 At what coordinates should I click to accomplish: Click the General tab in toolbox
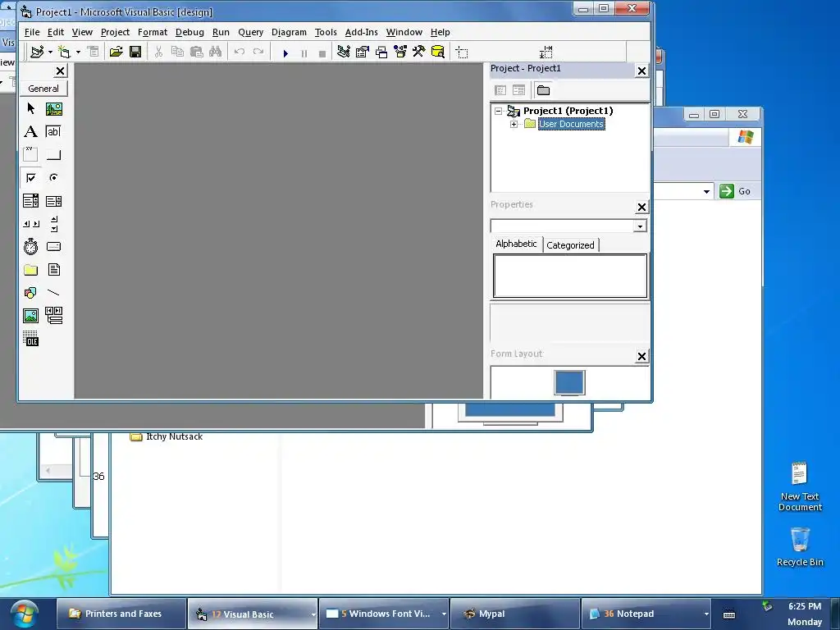pos(43,89)
